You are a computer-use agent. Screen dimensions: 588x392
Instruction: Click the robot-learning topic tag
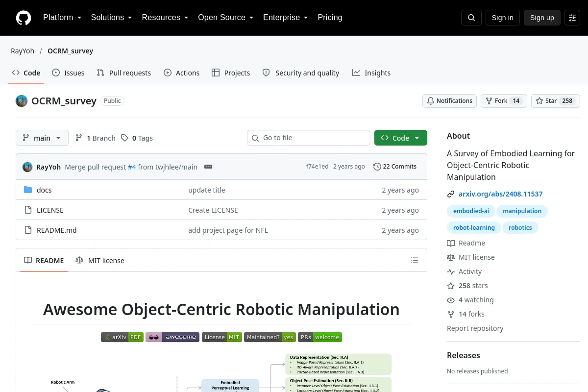click(x=474, y=228)
